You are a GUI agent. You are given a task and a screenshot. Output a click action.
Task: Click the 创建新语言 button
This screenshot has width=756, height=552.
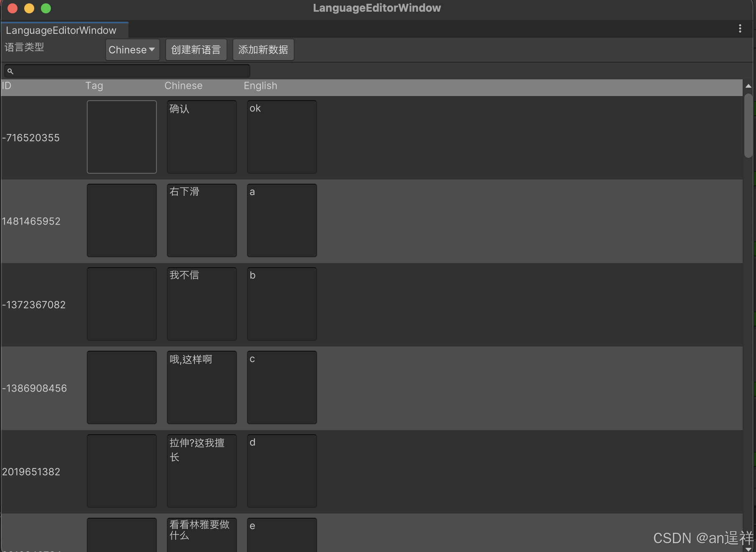pyautogui.click(x=196, y=50)
